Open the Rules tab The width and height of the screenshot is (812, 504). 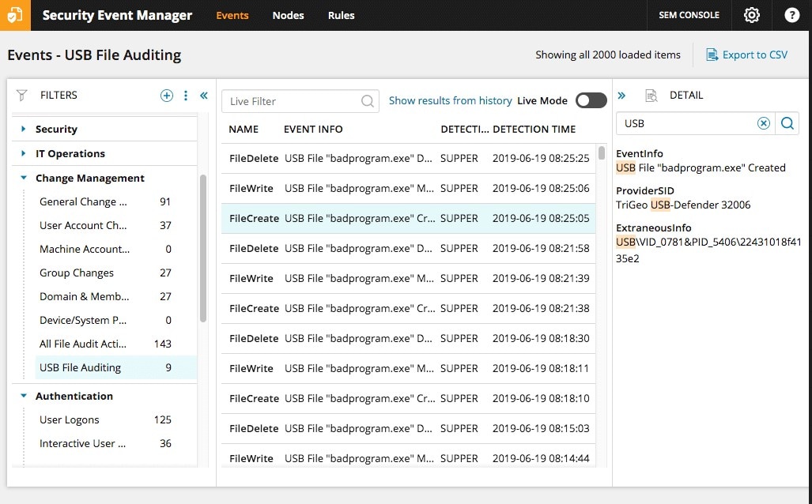[x=341, y=15]
